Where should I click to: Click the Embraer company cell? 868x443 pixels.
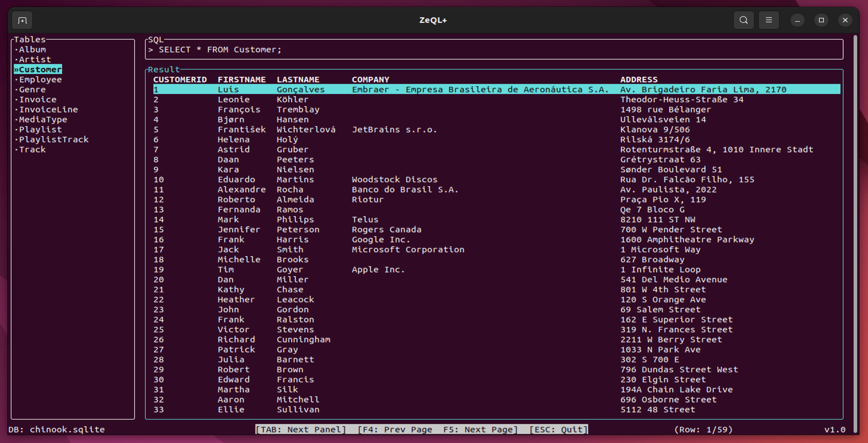[480, 90]
